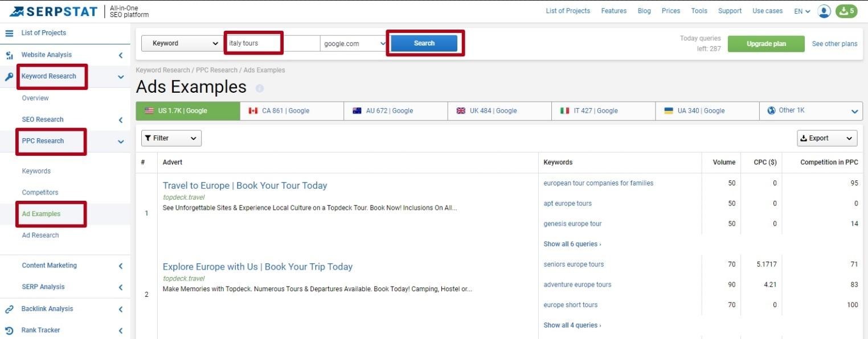
Task: Collapse the PPC Research chevron
Action: [121, 142]
